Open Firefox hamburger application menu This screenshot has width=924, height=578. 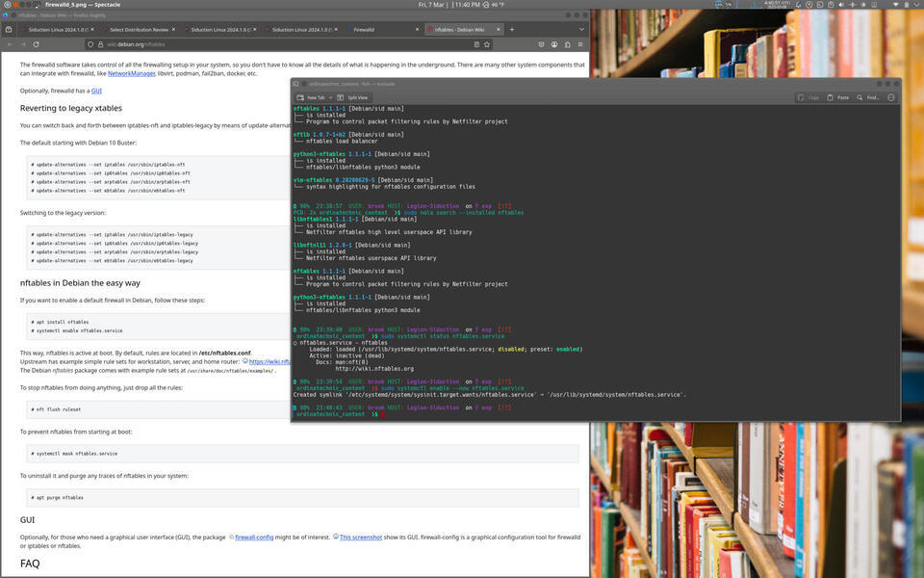coord(580,44)
